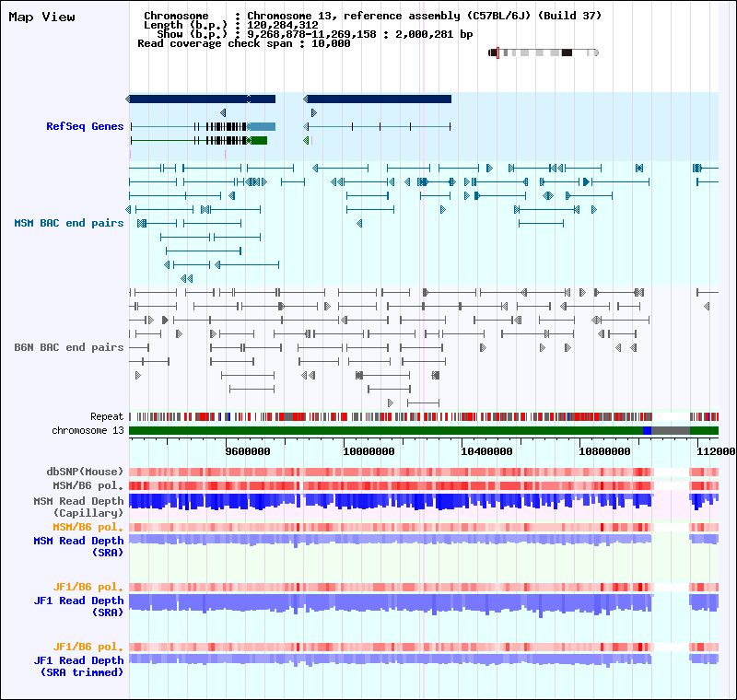Click ruler label 10800000
Screen dimensions: 737x700
[x=604, y=451]
